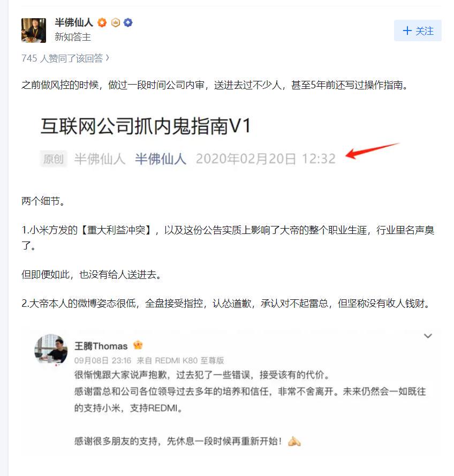Click the folded hands emoji in post

pyautogui.click(x=294, y=441)
